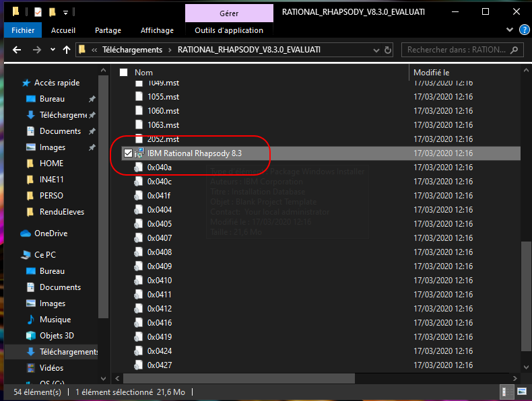The height and width of the screenshot is (401, 532).
Task: Click the navigation pane scrollbar thumb
Action: (x=103, y=196)
